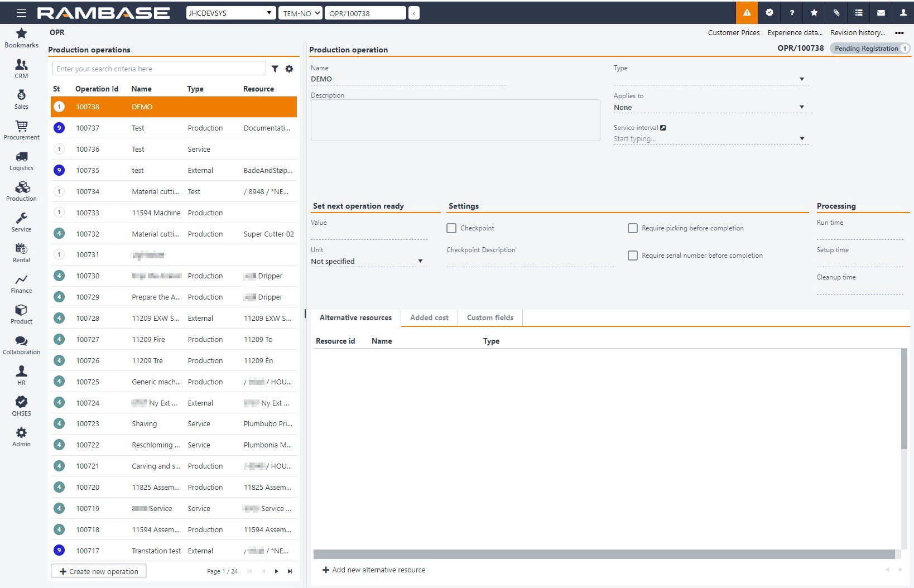Viewport: 914px width, 588px height.
Task: Check Require serial number before completion
Action: 633,256
